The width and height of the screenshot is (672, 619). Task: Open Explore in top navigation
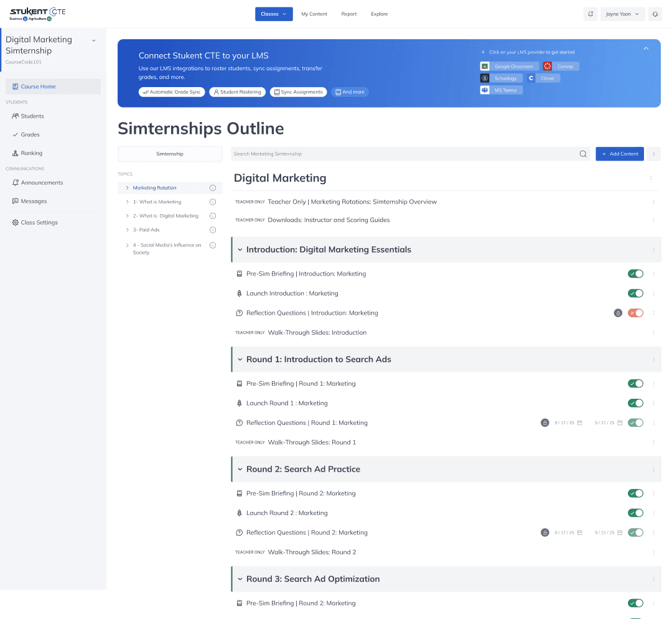click(x=380, y=14)
